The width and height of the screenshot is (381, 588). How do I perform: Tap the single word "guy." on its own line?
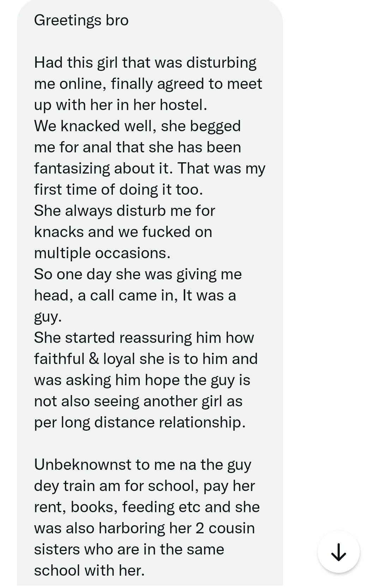[x=48, y=317]
